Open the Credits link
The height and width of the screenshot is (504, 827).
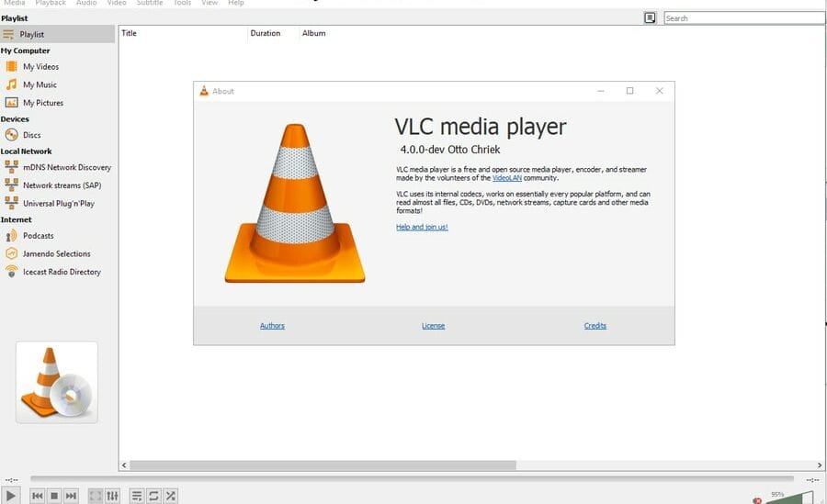pyautogui.click(x=595, y=326)
